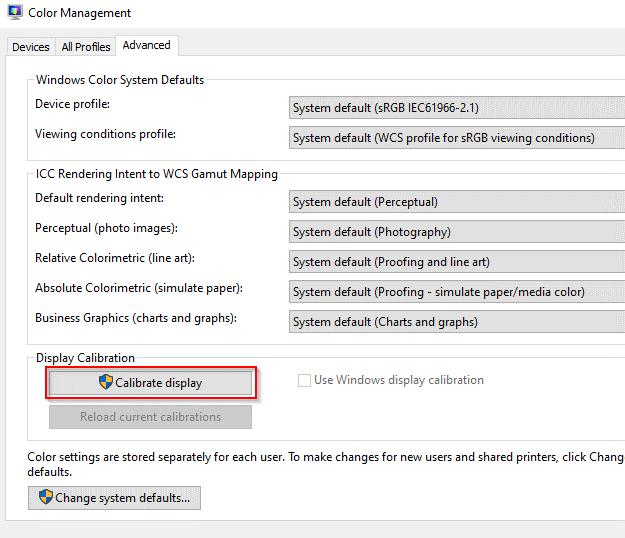Image resolution: width=625 pixels, height=538 pixels.
Task: Click the Reload current calibrations button
Action: [150, 416]
